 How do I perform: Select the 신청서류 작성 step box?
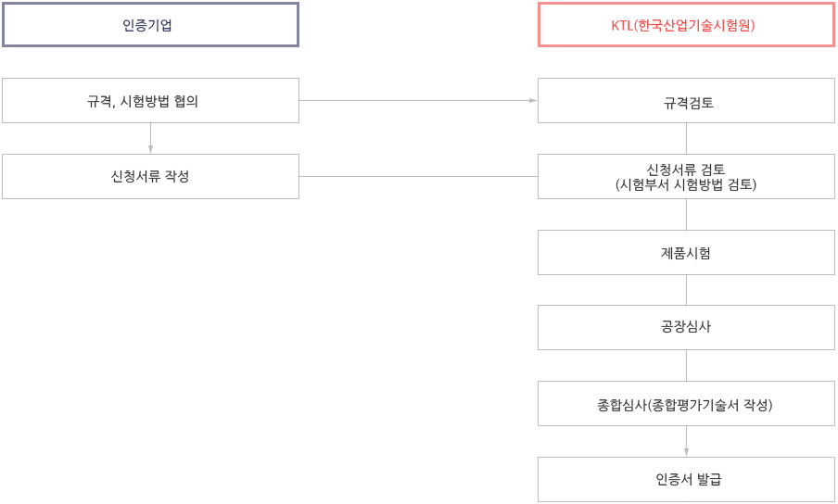coord(151,177)
